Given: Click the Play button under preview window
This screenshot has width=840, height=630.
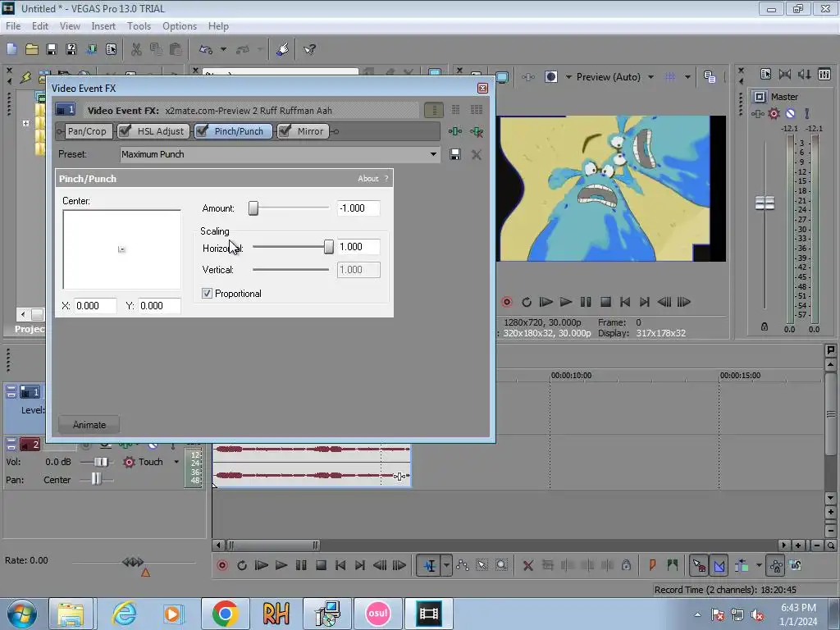Looking at the screenshot, I should pyautogui.click(x=566, y=302).
